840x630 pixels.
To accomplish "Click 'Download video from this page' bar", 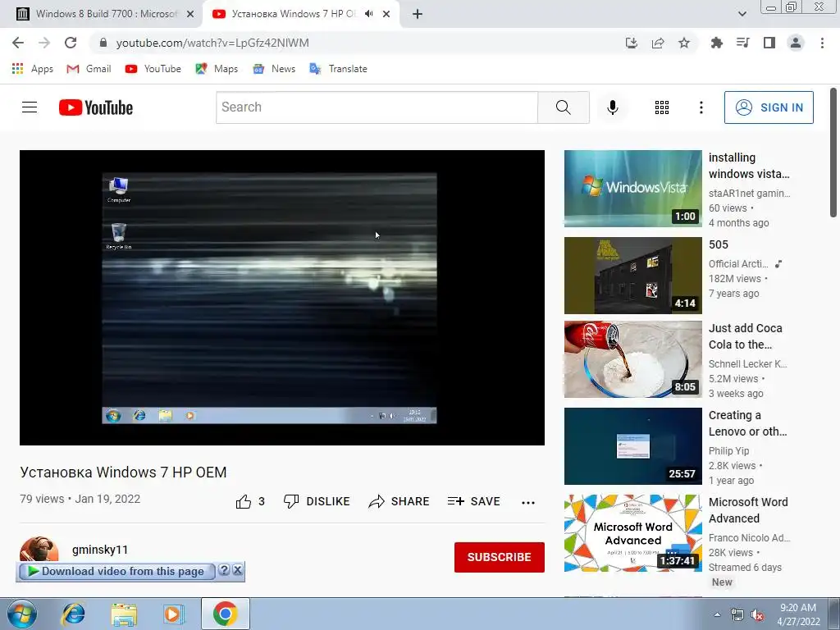I will tap(116, 571).
